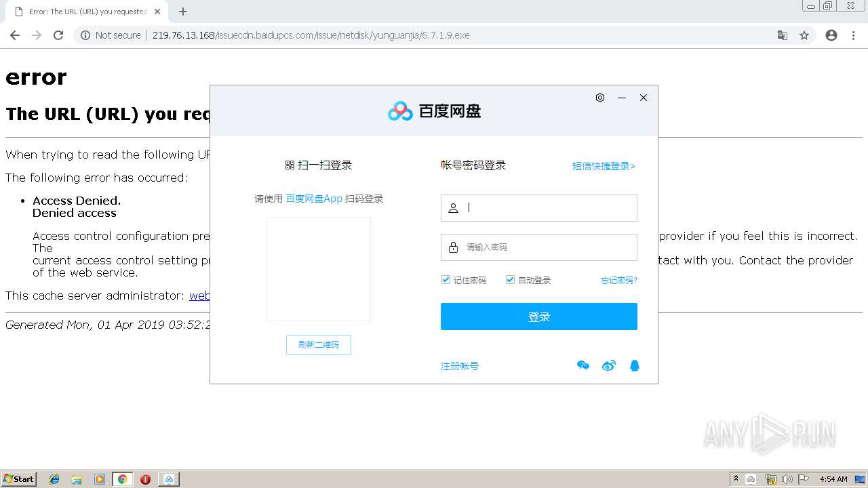Open Baidu Netdisk settings gear icon
Image resolution: width=868 pixels, height=488 pixels.
coord(600,98)
